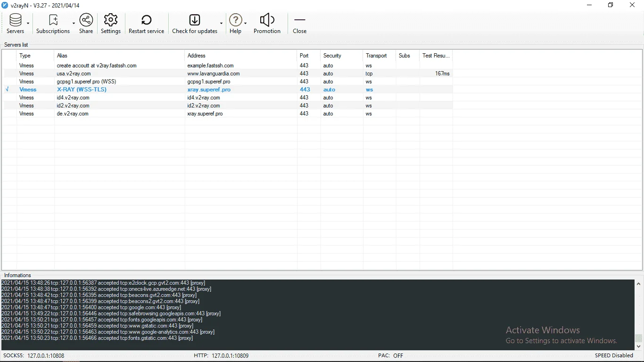This screenshot has height=362, width=644.
Task: Sort by Alias column header
Action: [120, 56]
